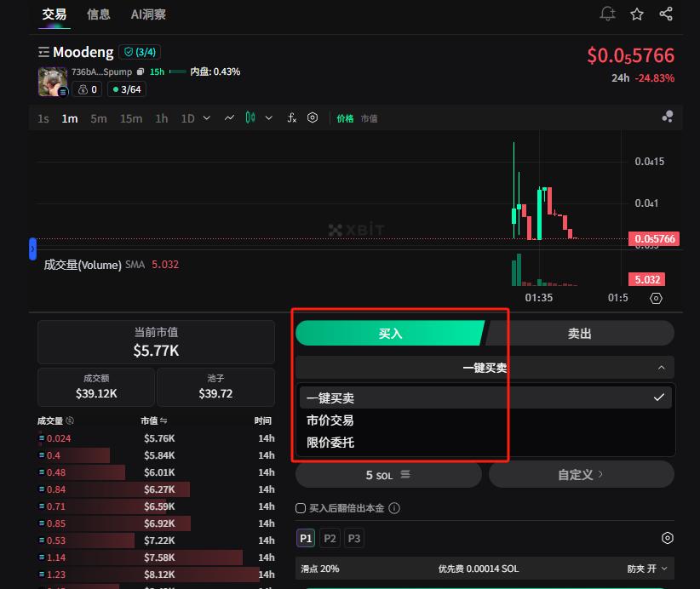Click the share icon in top bar
The height and width of the screenshot is (589, 700).
pos(666,14)
